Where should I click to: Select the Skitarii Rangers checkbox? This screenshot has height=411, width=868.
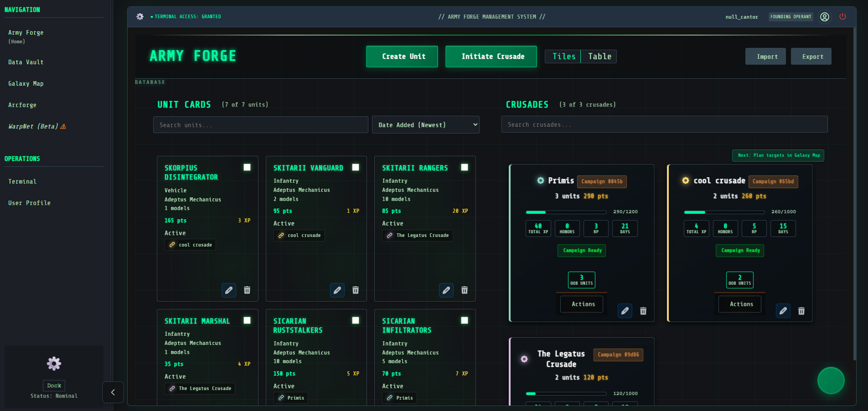tap(465, 167)
